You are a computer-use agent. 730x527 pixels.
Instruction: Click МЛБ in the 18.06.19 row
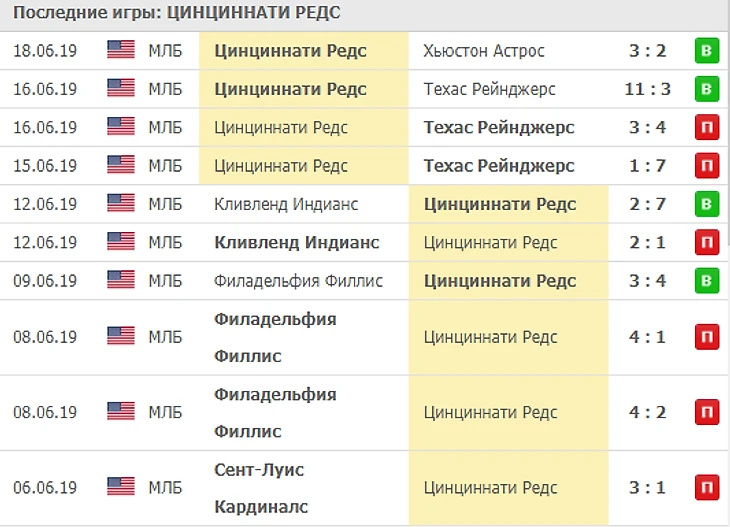pyautogui.click(x=165, y=50)
